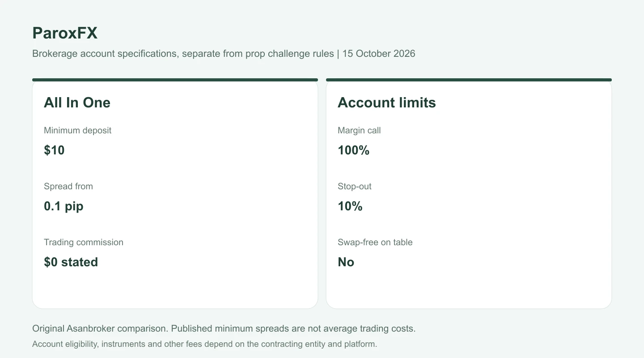Image resolution: width=644 pixels, height=358 pixels.
Task: Select the Stop-out label
Action: pos(354,187)
